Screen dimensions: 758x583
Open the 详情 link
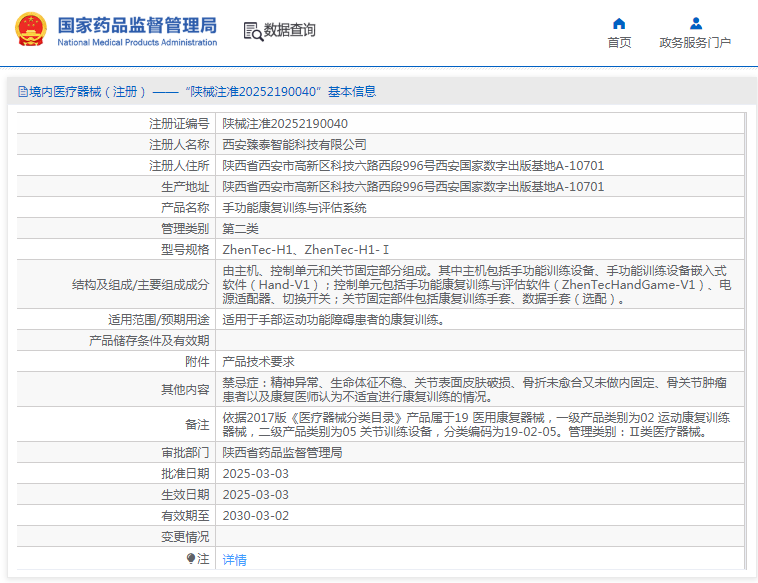(234, 559)
